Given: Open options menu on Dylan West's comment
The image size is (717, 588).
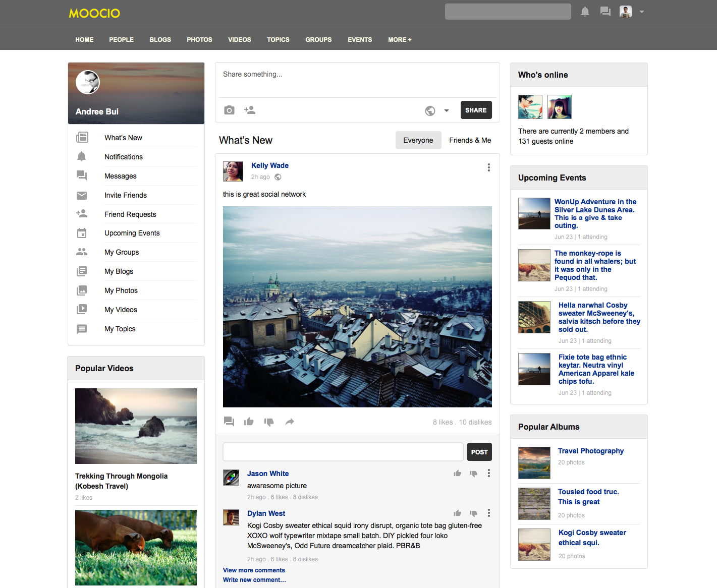Looking at the screenshot, I should (x=488, y=513).
